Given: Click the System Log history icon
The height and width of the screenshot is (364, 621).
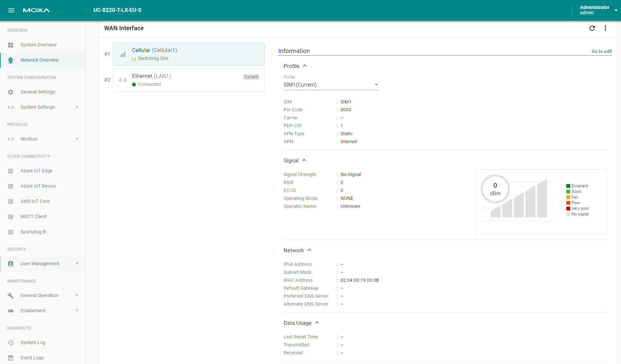Looking at the screenshot, I should (11, 342).
